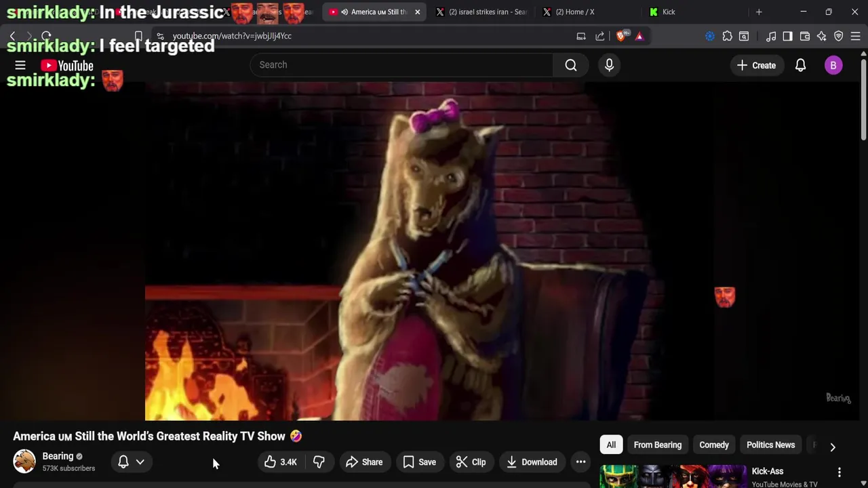This screenshot has height=488, width=868.
Task: Open the Kick-Ass suggested video title
Action: (768, 471)
